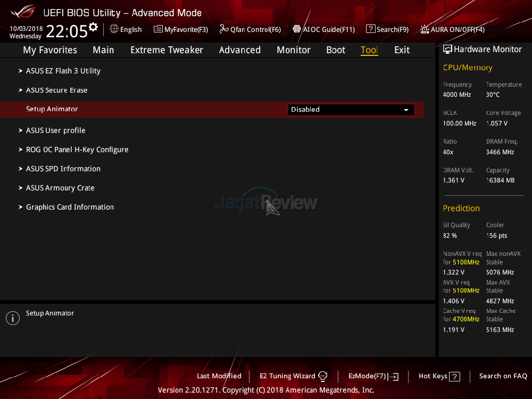Switch to Extreme Tweaker tab
Screen dimensions: 532x399
pos(167,50)
